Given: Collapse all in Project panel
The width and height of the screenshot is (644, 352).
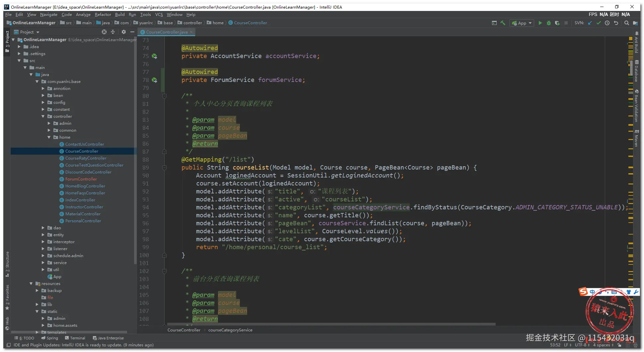Looking at the screenshot, I should (x=113, y=32).
